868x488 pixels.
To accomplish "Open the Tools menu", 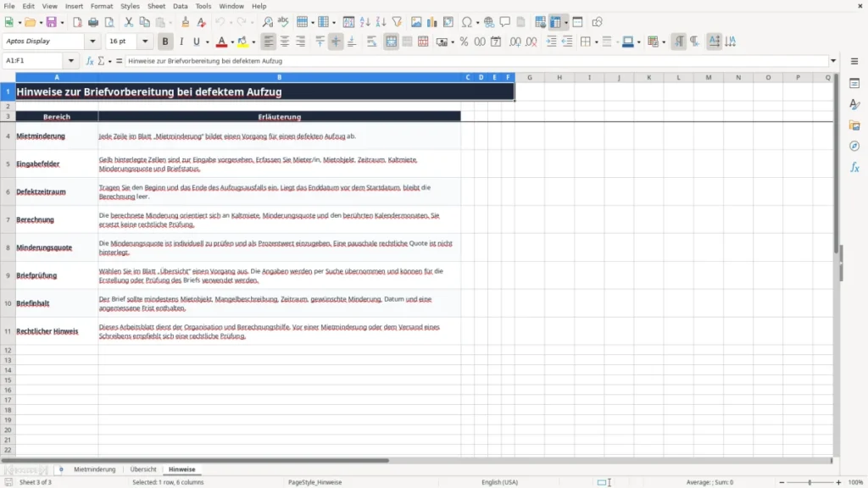I will point(203,6).
